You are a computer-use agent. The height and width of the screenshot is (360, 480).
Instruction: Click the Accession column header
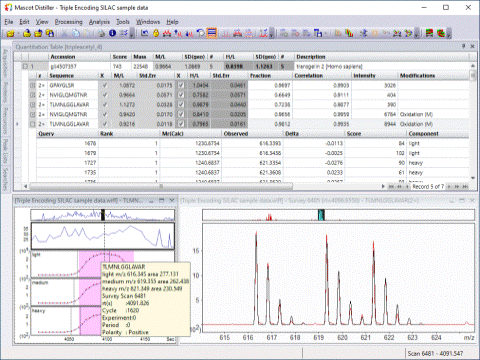(79, 57)
